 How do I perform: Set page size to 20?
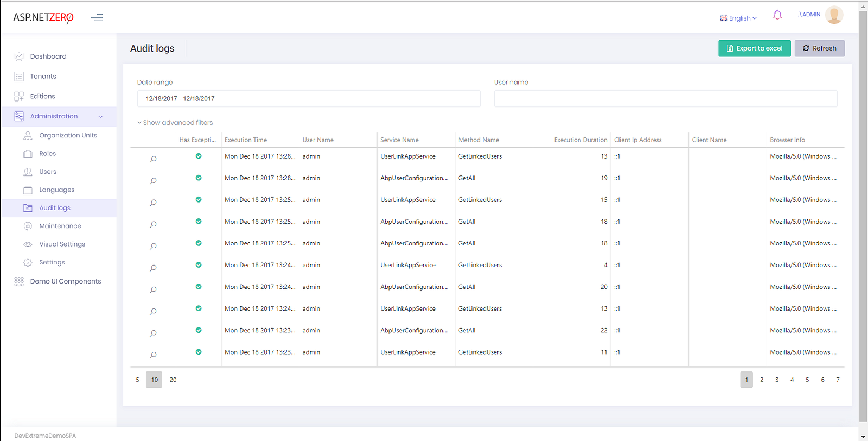pyautogui.click(x=173, y=380)
